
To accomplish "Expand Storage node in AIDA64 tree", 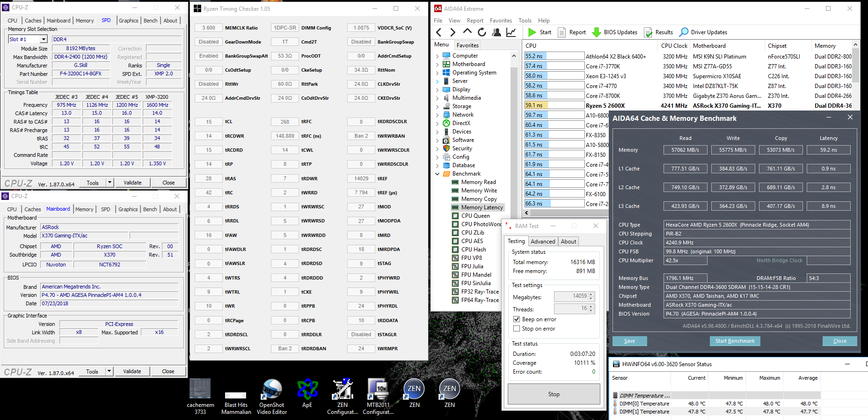I will [437, 106].
